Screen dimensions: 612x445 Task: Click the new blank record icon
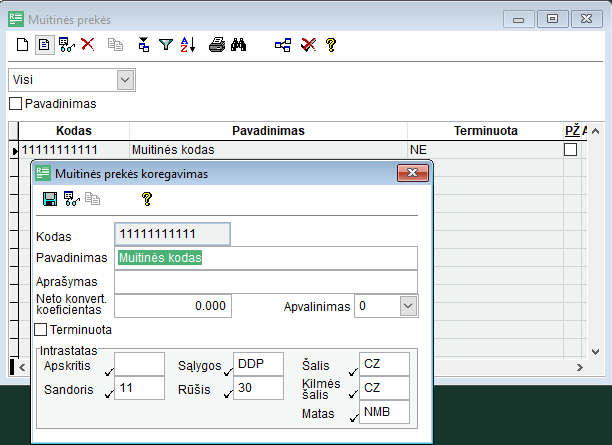(22, 45)
